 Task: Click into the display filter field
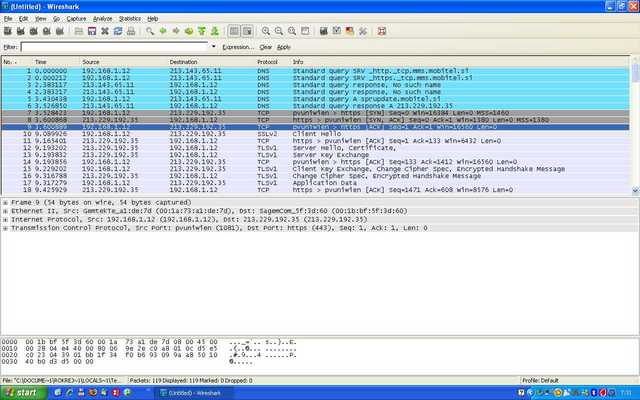(x=115, y=47)
